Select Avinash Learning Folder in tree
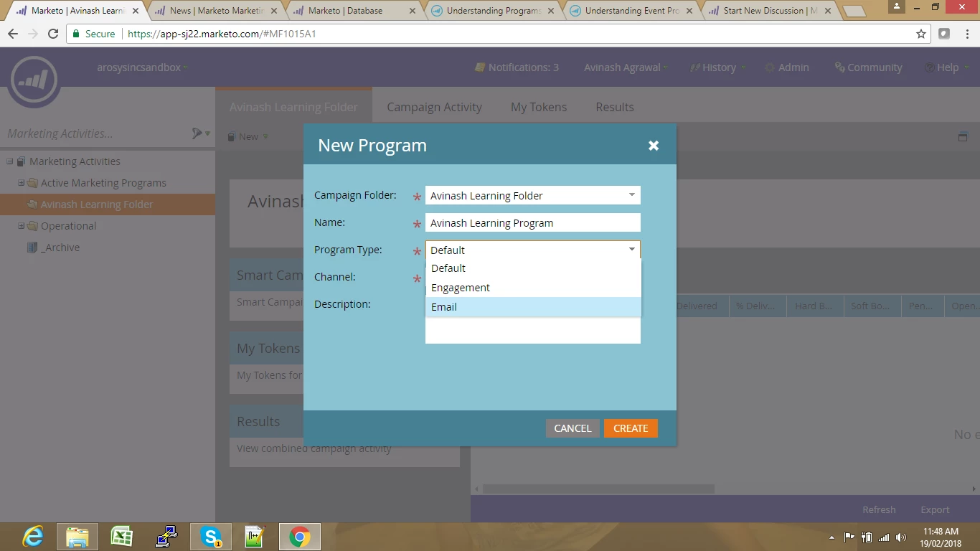980x551 pixels. 97,204
